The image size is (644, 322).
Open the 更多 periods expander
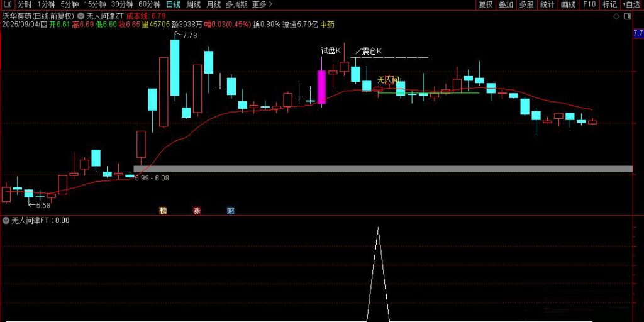(x=262, y=4)
